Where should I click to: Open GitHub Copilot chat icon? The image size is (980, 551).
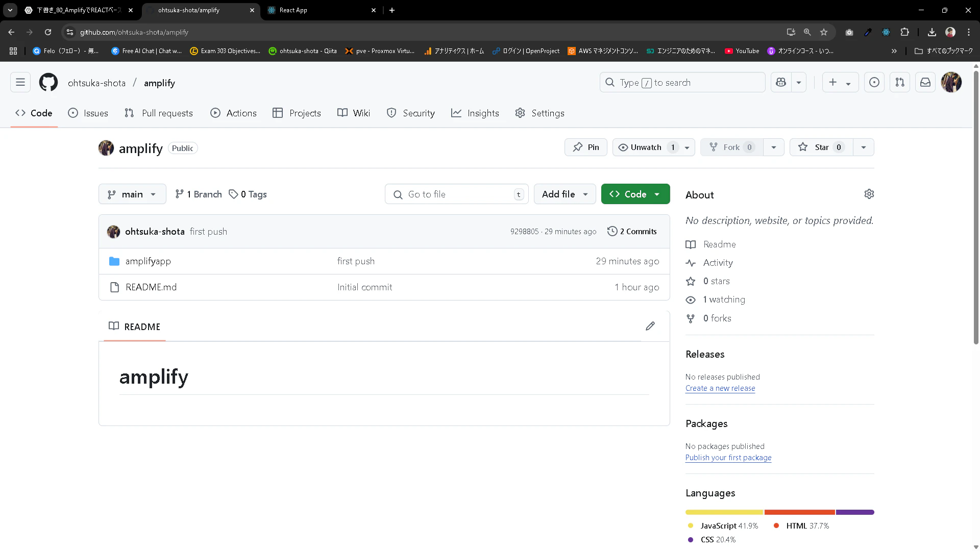point(781,82)
